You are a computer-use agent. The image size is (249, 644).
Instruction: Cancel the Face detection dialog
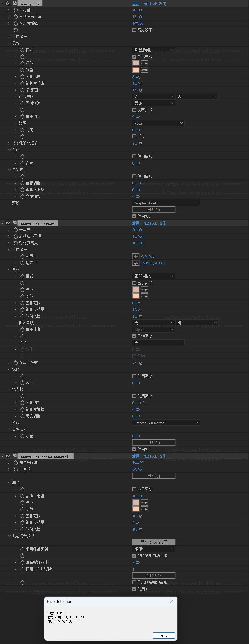pyautogui.click(x=164, y=635)
